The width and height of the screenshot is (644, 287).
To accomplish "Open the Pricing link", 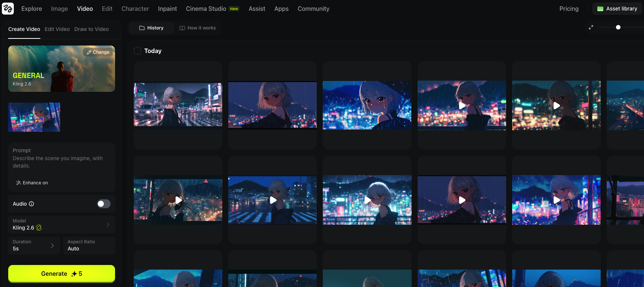I will [x=569, y=9].
